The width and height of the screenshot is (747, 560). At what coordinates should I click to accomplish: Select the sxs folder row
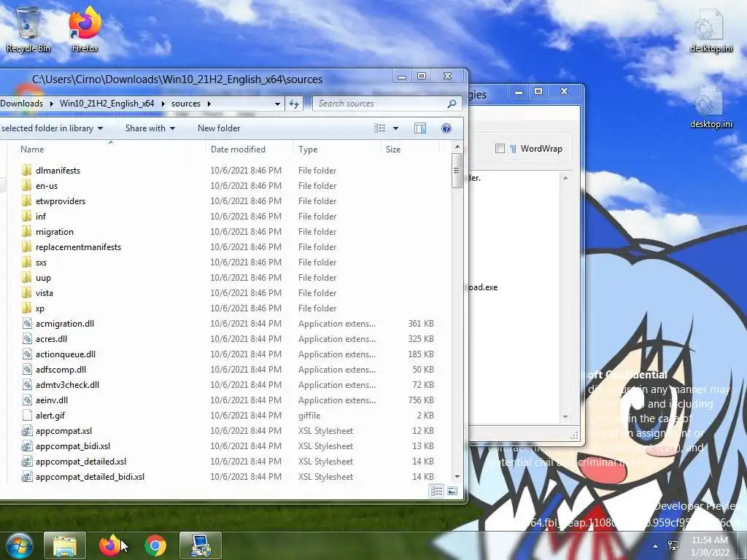[228, 262]
